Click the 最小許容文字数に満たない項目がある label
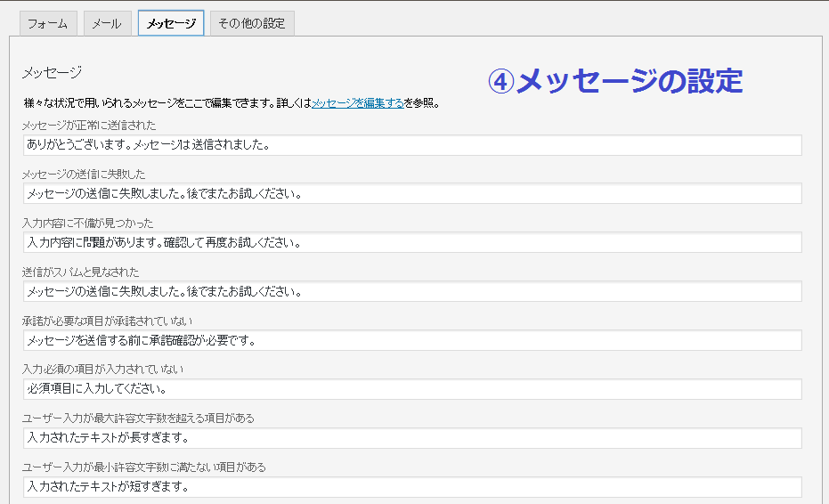The height and width of the screenshot is (504, 829). (143, 467)
